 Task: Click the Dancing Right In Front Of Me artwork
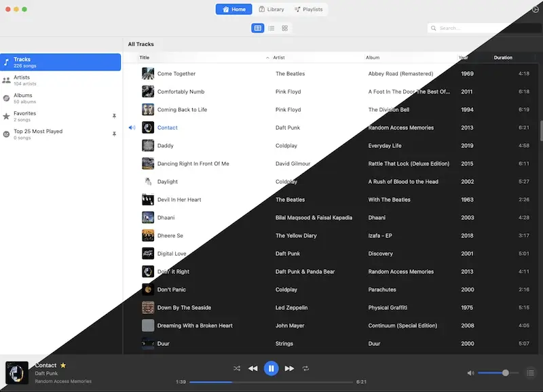point(148,163)
